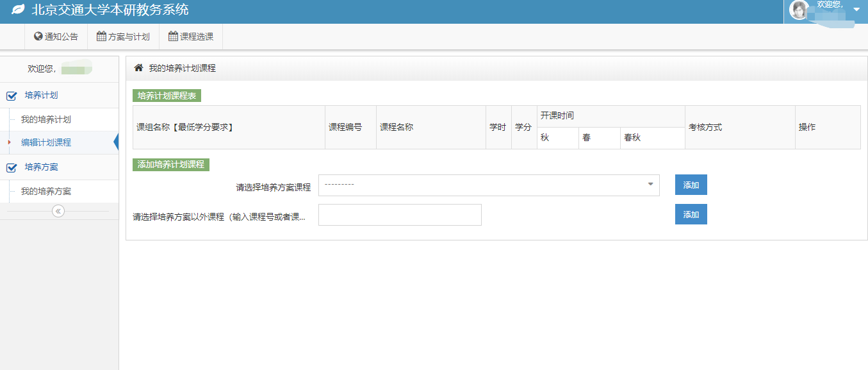Click the home icon in breadcrumb
Screen dimensions: 868x370
point(138,68)
